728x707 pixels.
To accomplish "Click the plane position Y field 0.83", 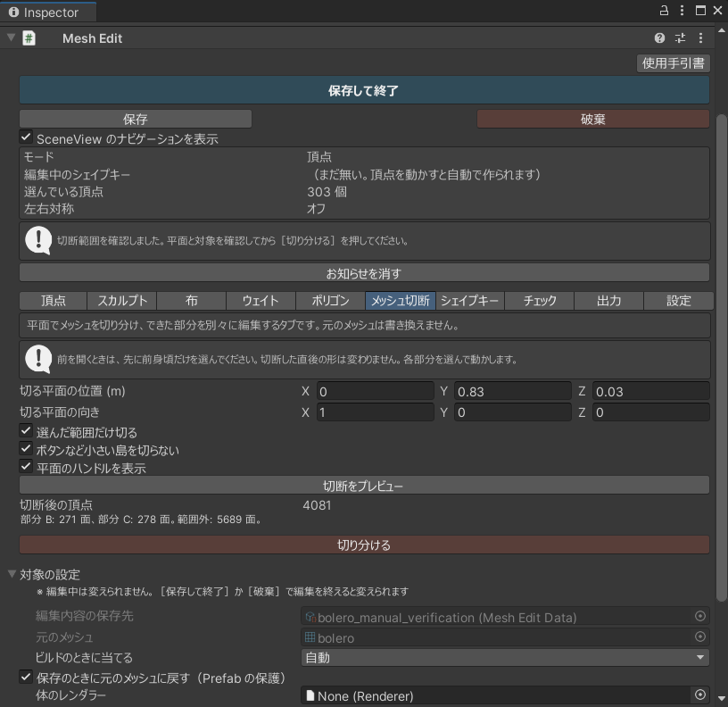I will [x=513, y=391].
